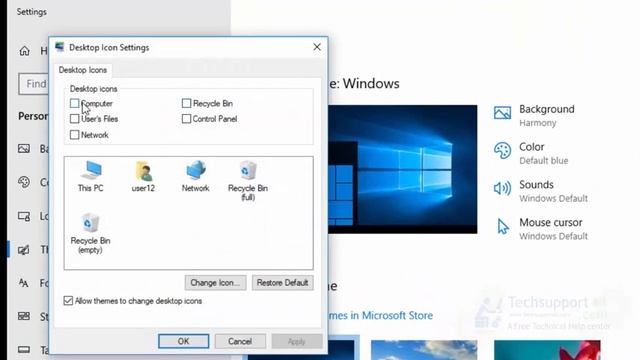Click the Apply button

click(297, 341)
